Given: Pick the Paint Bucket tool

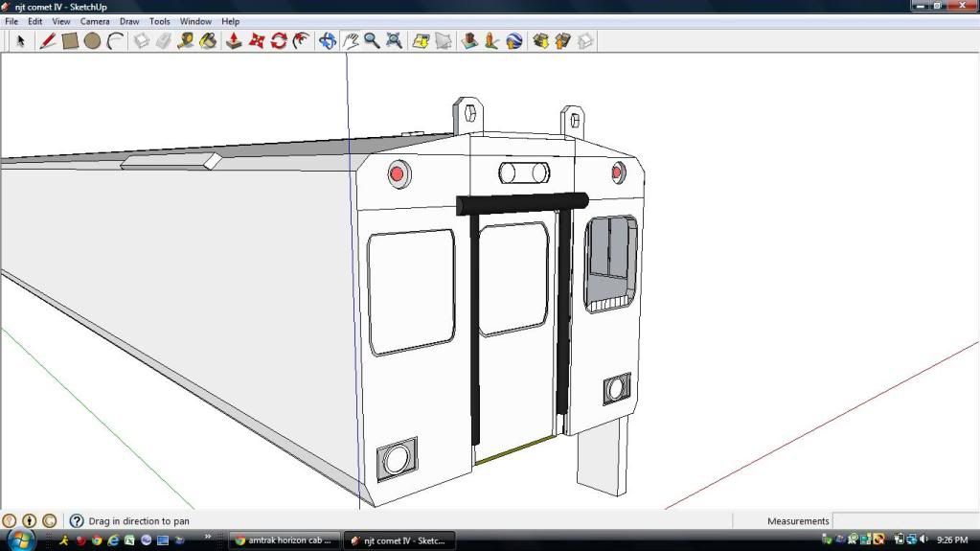Looking at the screenshot, I should (x=208, y=41).
